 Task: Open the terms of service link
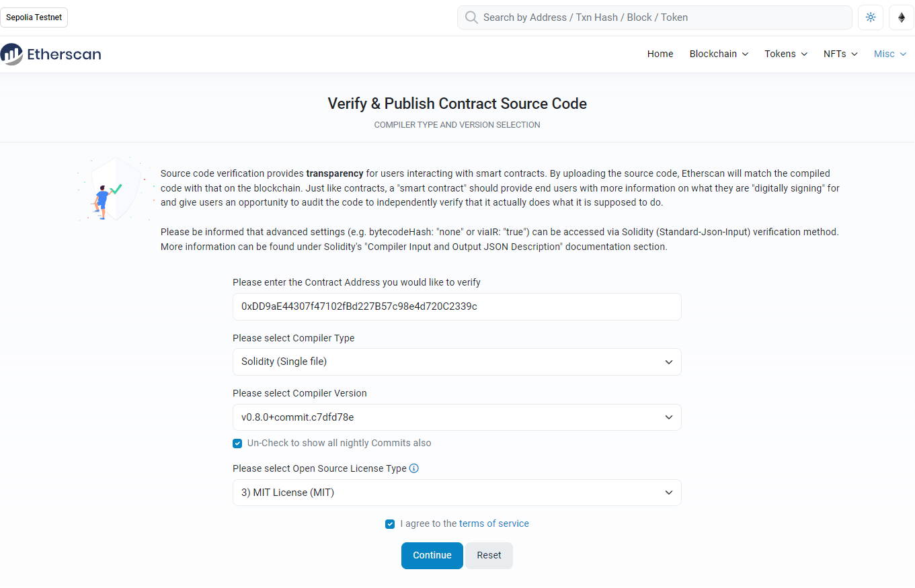click(x=494, y=523)
